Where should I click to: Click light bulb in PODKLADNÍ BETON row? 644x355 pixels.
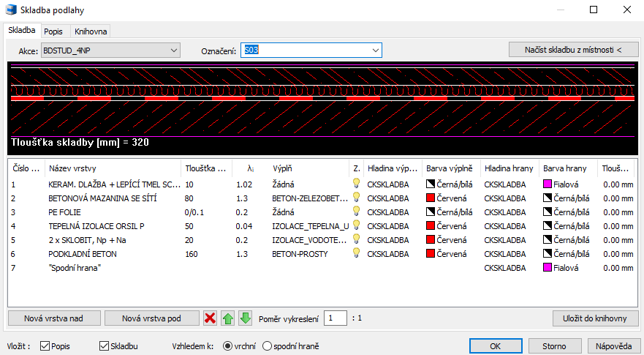coord(357,254)
